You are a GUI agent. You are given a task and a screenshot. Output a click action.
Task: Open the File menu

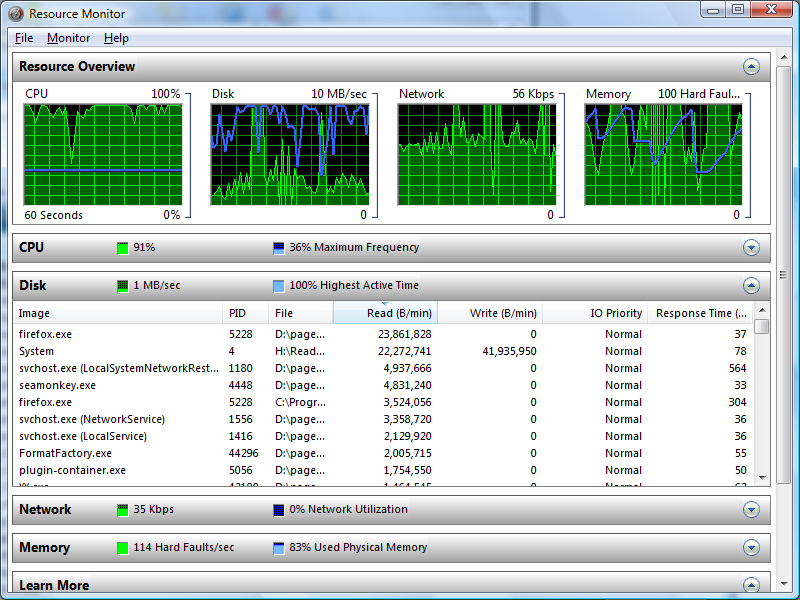point(24,38)
